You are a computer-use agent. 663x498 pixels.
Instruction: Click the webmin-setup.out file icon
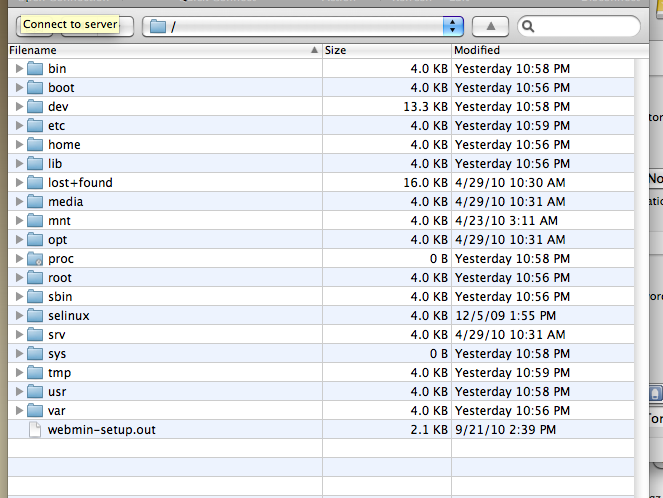point(36,430)
